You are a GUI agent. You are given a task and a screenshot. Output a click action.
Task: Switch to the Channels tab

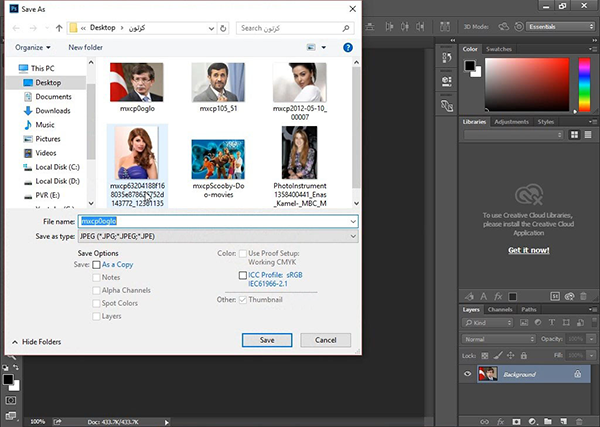[500, 310]
